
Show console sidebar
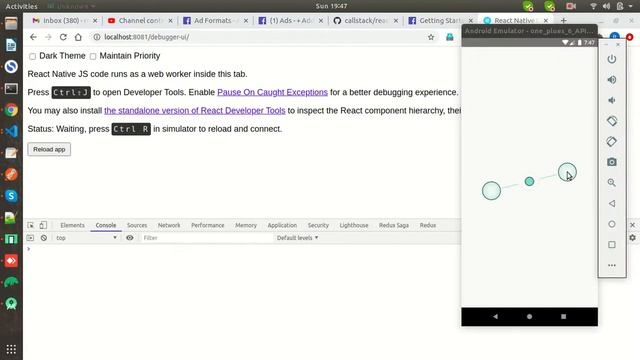(x=30, y=238)
